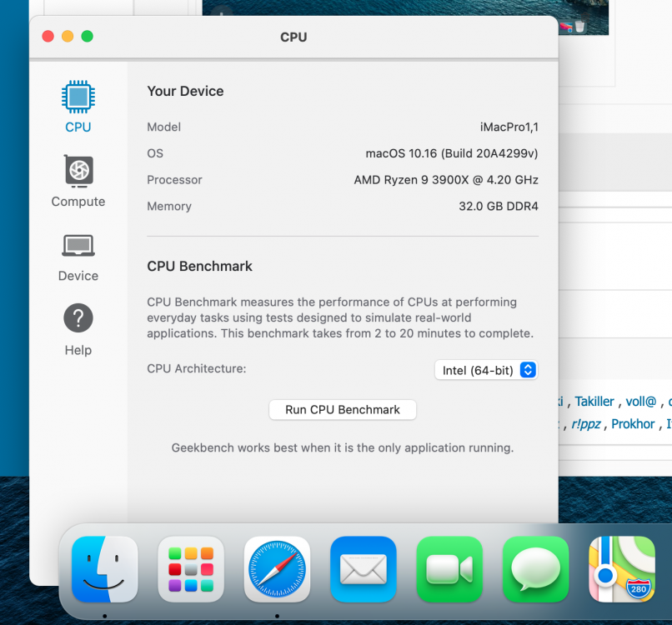Click the Takiller link in background window

pyautogui.click(x=594, y=402)
